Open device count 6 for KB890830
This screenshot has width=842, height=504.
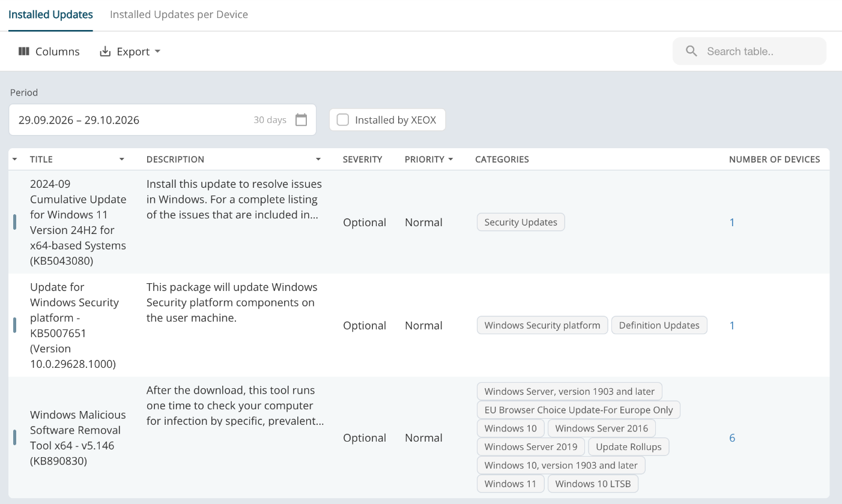(x=732, y=438)
